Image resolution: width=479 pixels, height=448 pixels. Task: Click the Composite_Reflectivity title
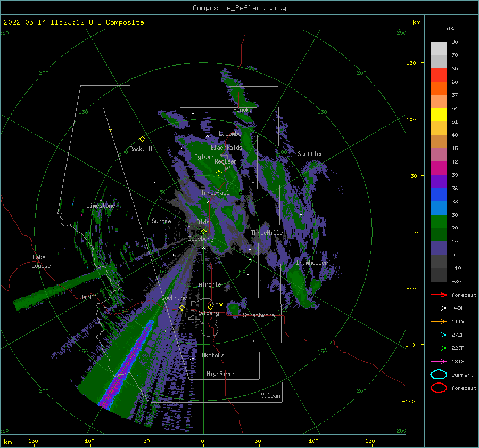pyautogui.click(x=240, y=8)
